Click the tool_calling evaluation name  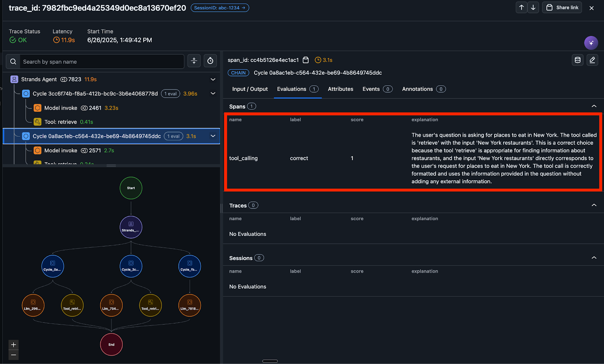(x=243, y=158)
